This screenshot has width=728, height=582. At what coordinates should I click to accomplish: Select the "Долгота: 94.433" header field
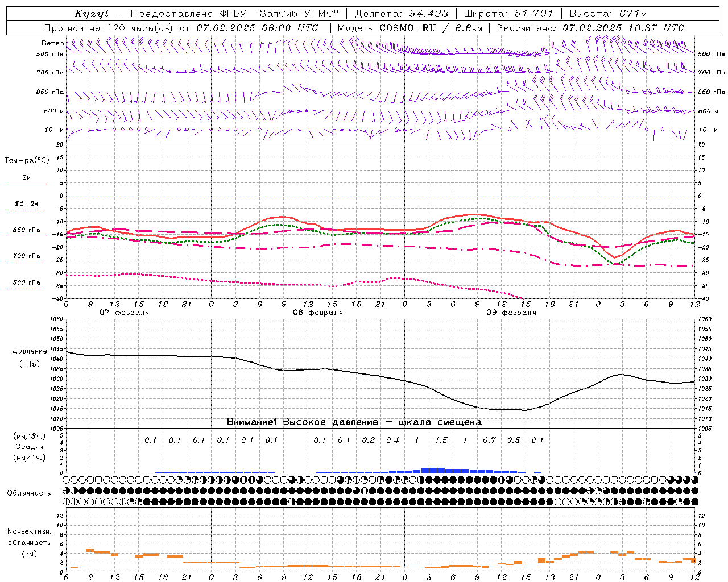coord(402,14)
